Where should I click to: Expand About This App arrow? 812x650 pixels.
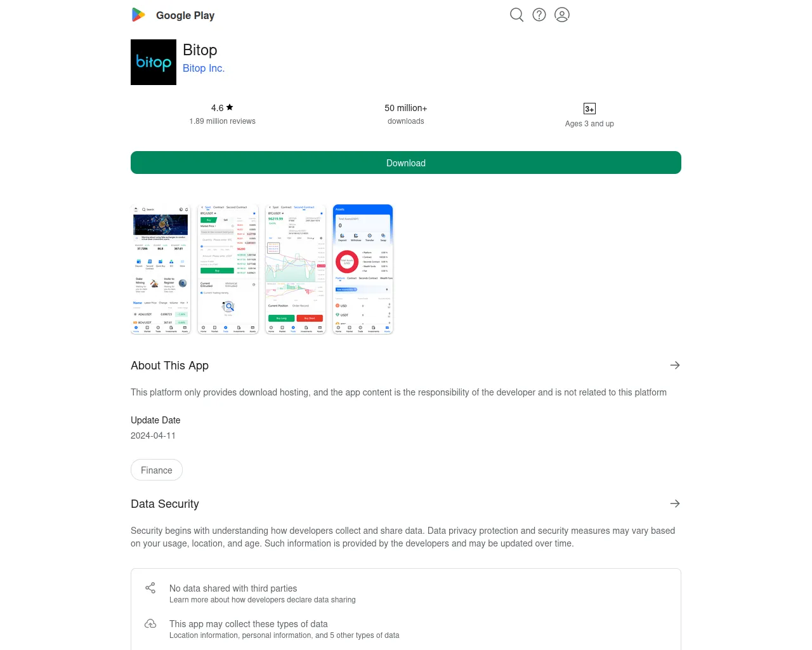675,365
